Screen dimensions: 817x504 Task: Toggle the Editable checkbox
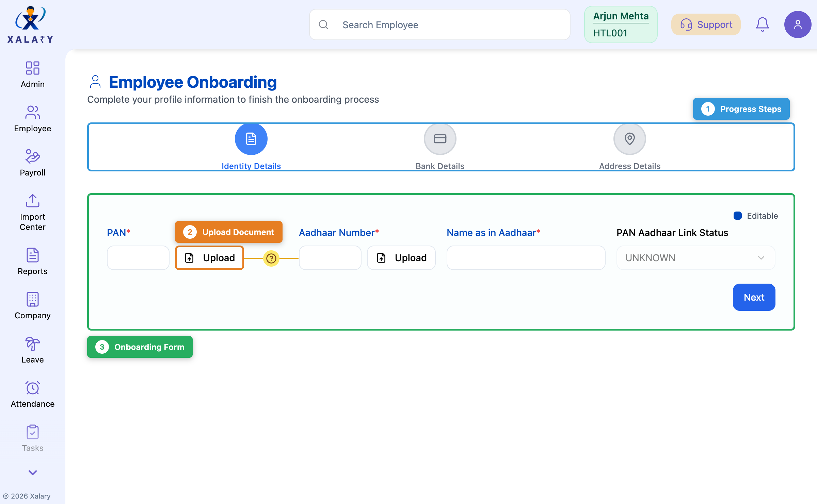click(737, 216)
